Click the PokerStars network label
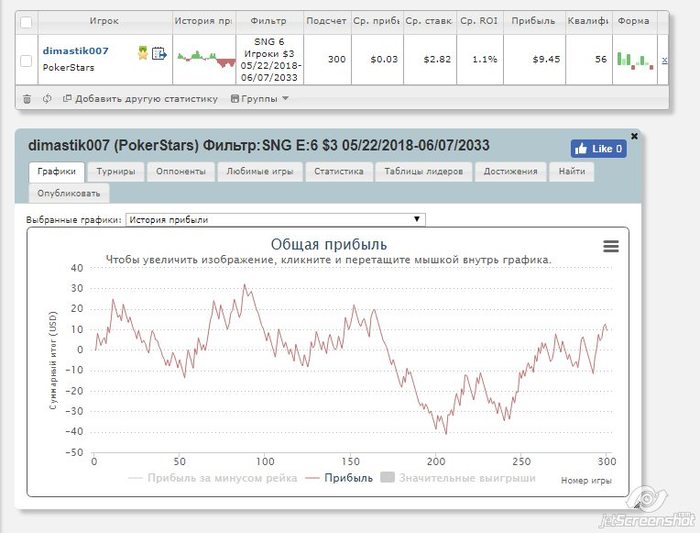Image resolution: width=700 pixels, height=533 pixels. 68,68
